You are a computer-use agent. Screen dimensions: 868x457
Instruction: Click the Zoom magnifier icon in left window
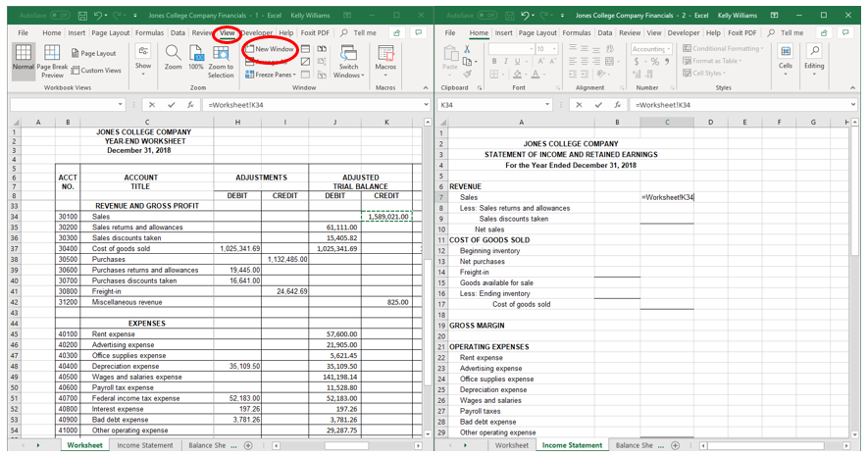173,54
